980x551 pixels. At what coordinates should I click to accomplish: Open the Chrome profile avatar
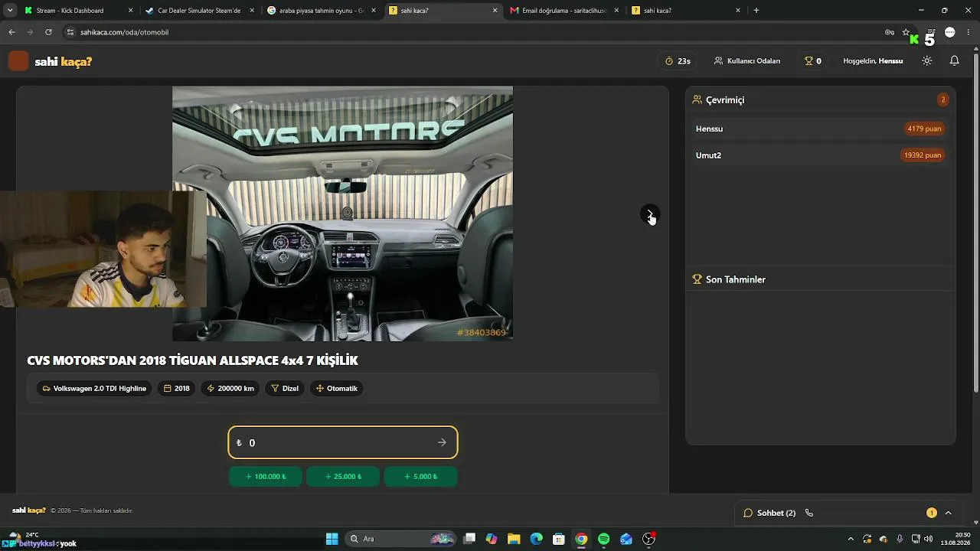[x=949, y=32]
